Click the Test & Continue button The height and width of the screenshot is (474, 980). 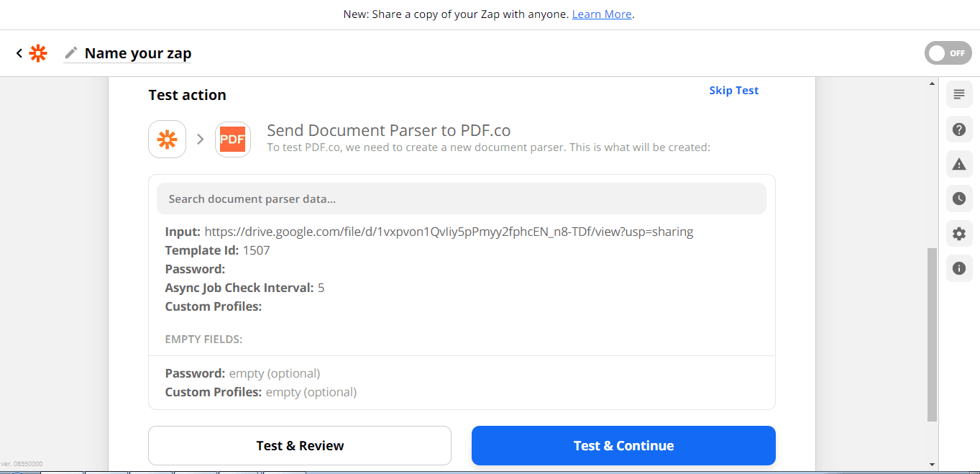tap(623, 445)
